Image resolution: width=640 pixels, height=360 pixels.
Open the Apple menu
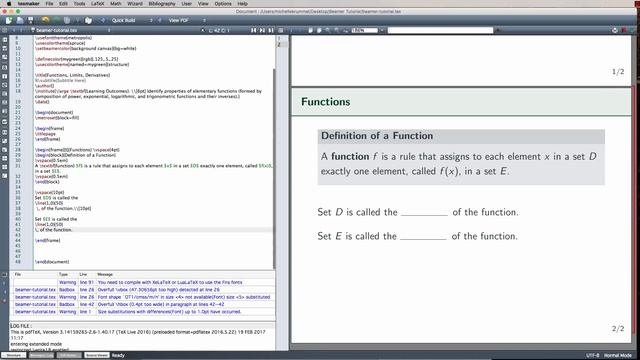coord(9,3)
